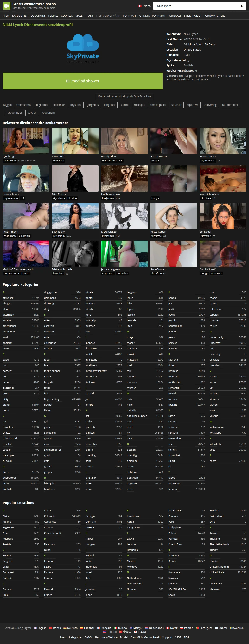This screenshot has width=249, height=644.
Task: Click the English flag in the footer
Action: pos(35,628)
